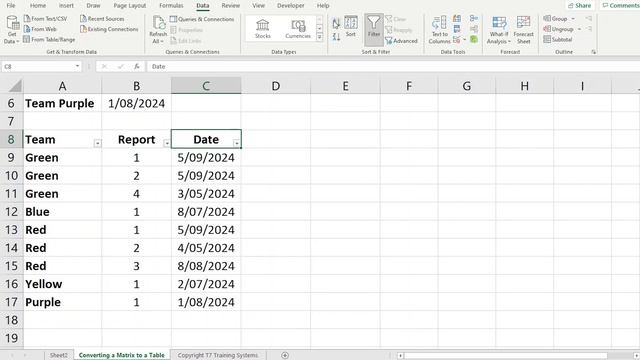Show Queries & Connections pane

[202, 19]
